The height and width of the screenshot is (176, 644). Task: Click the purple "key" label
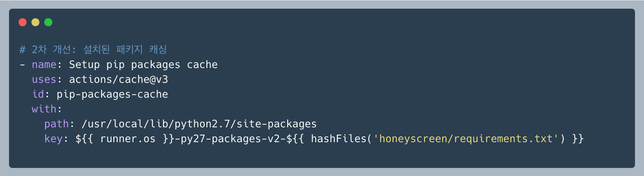pos(53,139)
